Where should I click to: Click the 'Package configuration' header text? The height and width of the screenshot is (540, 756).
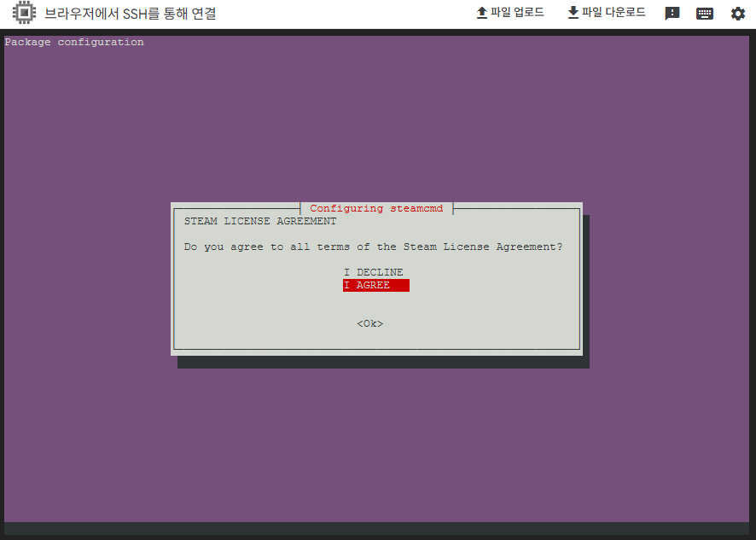[74, 42]
